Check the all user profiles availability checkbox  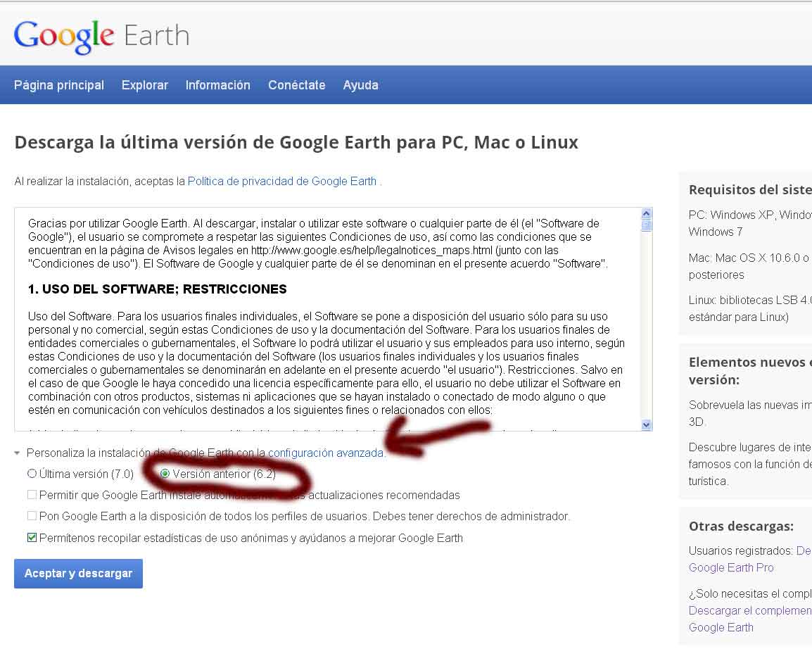tap(32, 516)
